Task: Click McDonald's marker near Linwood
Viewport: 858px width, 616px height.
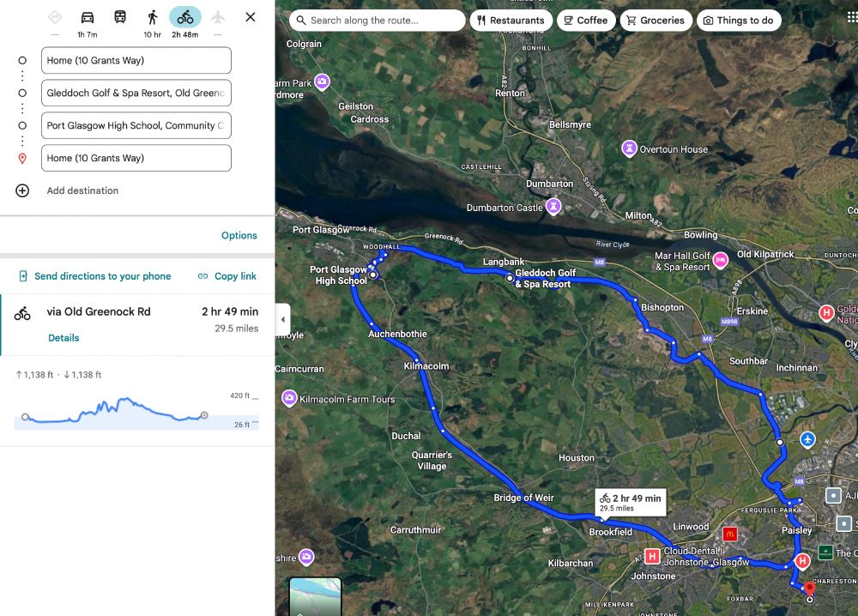Action: click(x=730, y=534)
